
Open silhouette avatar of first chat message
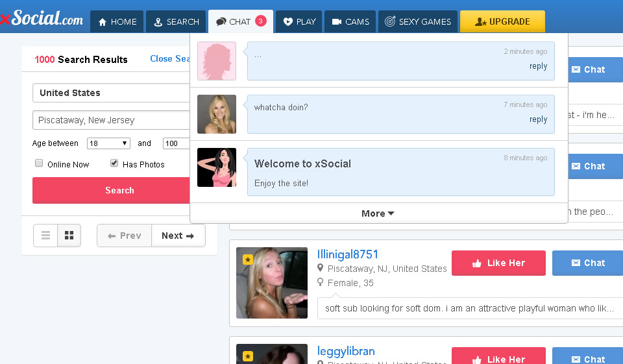point(217,61)
